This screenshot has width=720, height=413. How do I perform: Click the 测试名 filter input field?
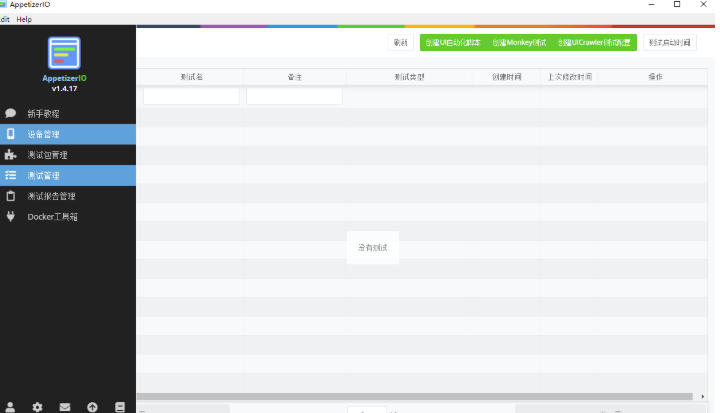(x=191, y=96)
